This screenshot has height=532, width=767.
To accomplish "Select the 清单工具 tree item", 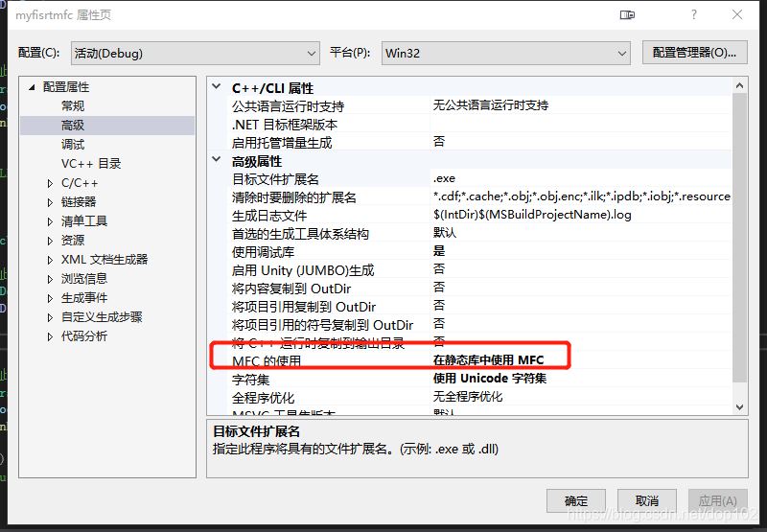I will [84, 221].
